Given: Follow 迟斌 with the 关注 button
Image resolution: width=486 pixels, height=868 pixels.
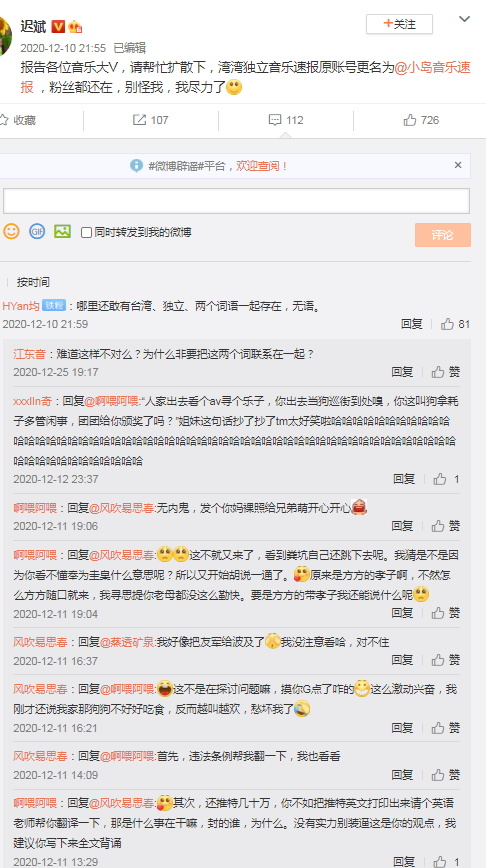Looking at the screenshot, I should coord(399,24).
